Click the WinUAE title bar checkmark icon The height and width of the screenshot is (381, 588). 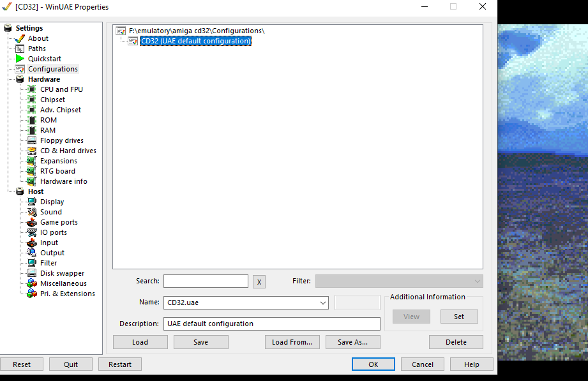point(7,6)
